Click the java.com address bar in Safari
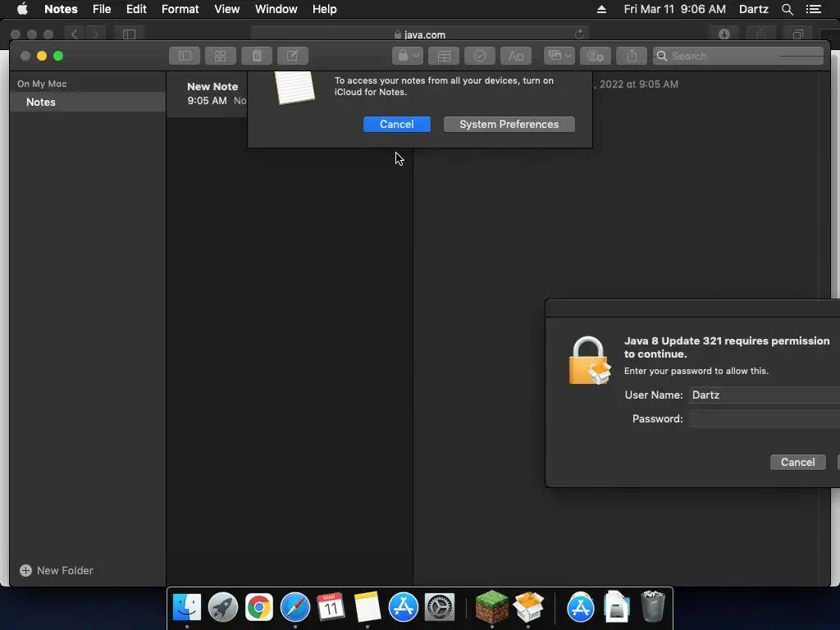The height and width of the screenshot is (630, 840). pyautogui.click(x=420, y=34)
